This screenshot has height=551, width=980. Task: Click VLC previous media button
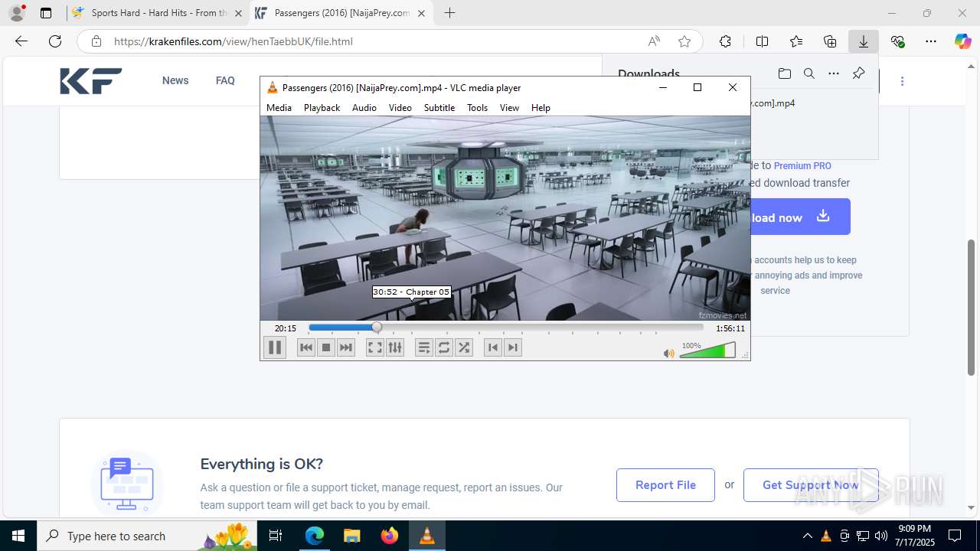306,347
